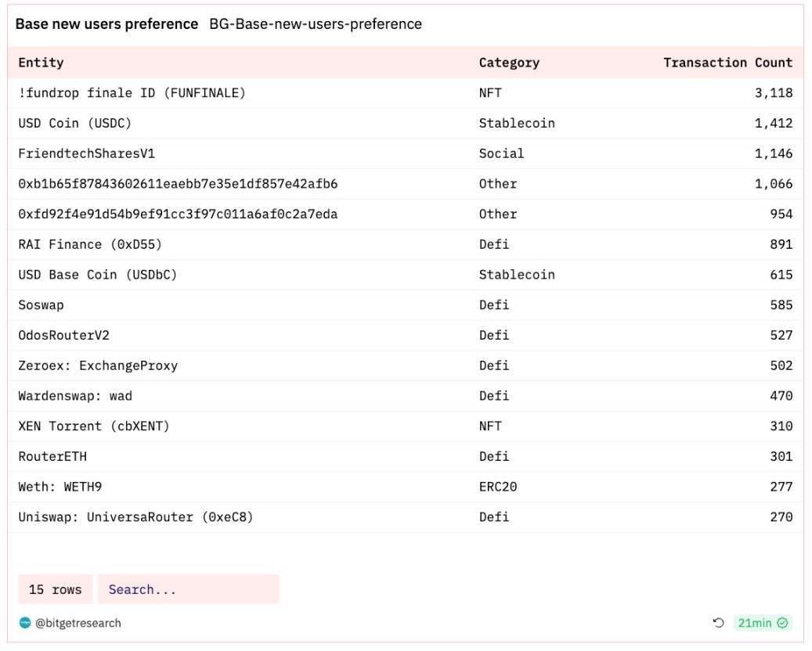
Task: Select the RouterETH cell
Action: coord(52,456)
